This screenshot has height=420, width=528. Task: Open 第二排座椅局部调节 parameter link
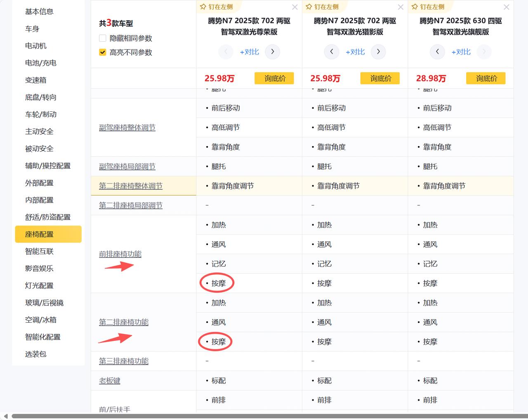131,205
